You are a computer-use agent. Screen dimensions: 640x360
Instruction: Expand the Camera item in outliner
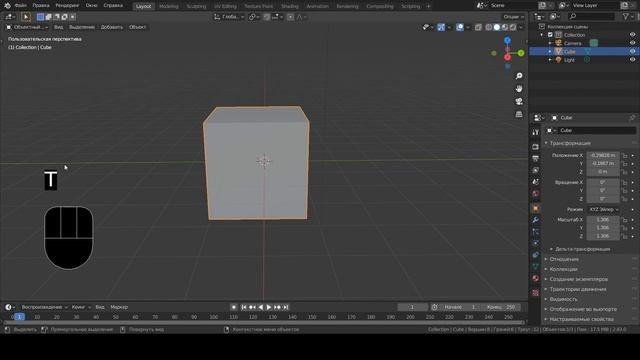[550, 43]
